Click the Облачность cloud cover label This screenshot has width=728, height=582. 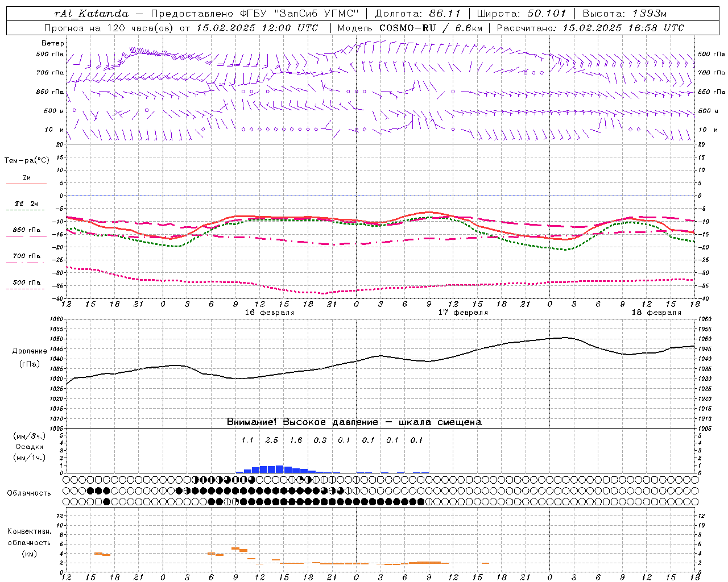pyautogui.click(x=28, y=493)
